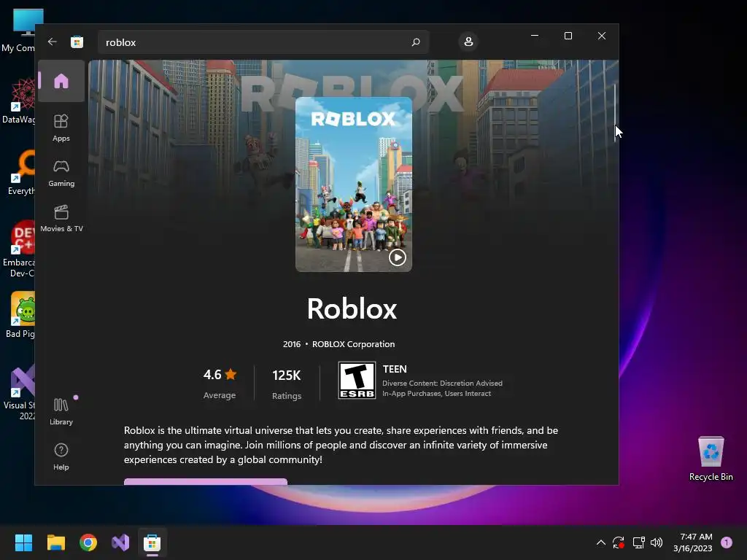Select the Recycle Bin desktop icon
The height and width of the screenshot is (560, 747).
(x=711, y=459)
